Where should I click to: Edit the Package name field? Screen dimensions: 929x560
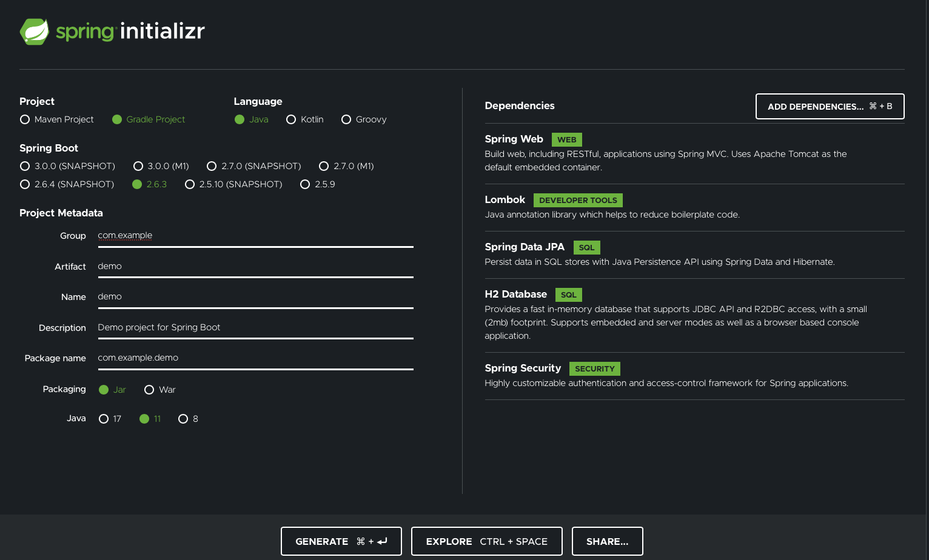(x=255, y=358)
